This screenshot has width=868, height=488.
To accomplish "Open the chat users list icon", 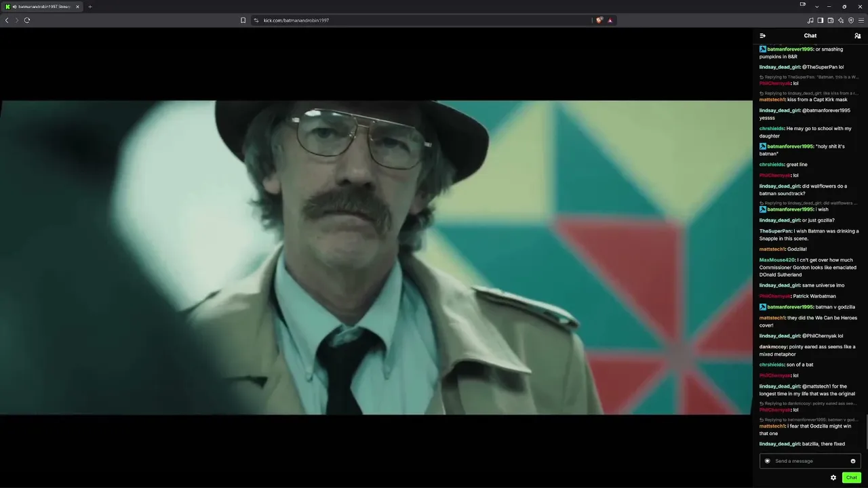I will coord(857,36).
